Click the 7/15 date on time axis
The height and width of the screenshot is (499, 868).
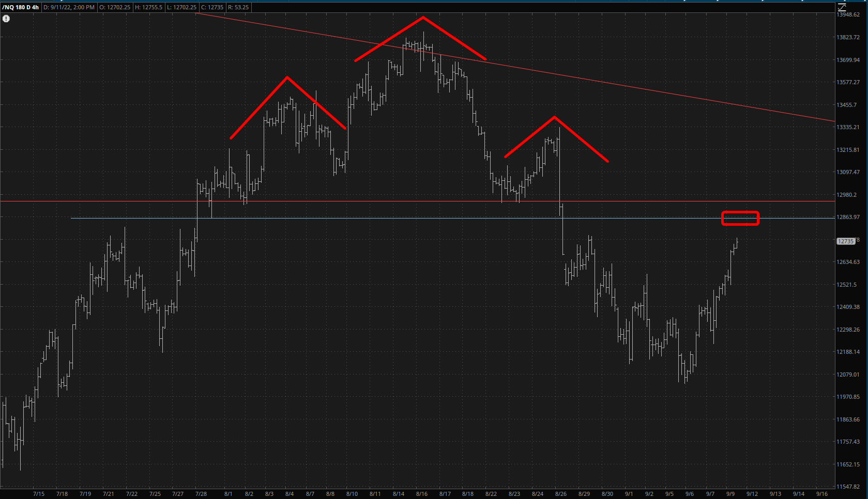[x=39, y=494]
